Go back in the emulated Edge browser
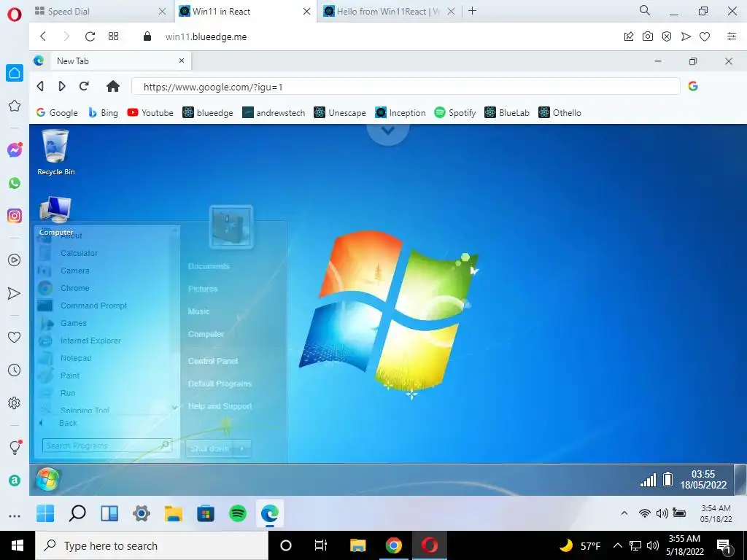Image resolution: width=747 pixels, height=560 pixels. click(x=41, y=86)
